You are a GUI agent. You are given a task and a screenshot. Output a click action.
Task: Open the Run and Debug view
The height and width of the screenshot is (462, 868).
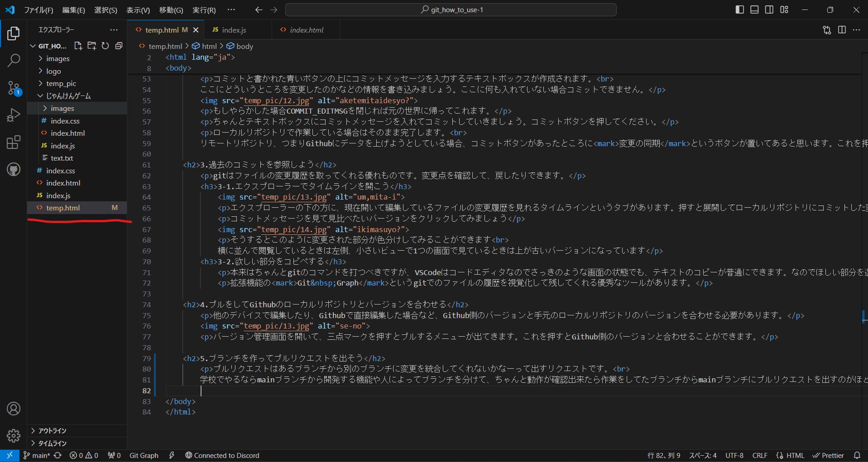[x=14, y=115]
